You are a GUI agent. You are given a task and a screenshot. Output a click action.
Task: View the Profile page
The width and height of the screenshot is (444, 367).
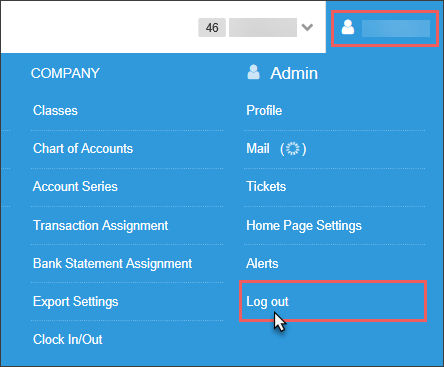[264, 111]
